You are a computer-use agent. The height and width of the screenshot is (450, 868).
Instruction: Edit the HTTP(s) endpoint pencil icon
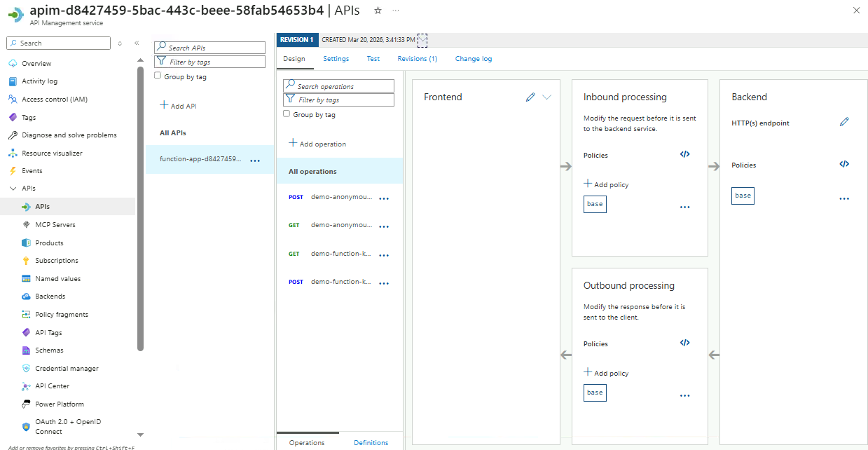click(844, 122)
